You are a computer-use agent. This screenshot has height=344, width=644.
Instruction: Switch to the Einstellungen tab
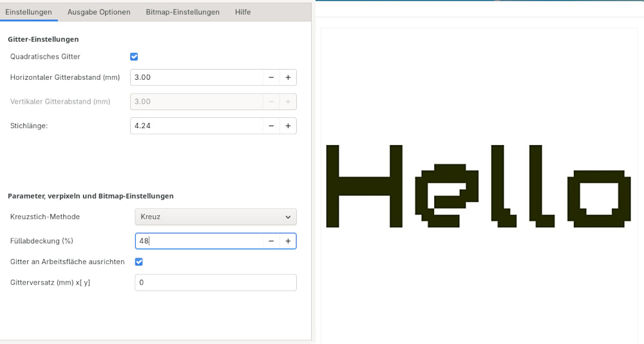click(29, 12)
